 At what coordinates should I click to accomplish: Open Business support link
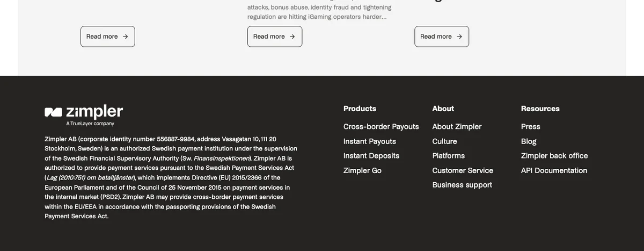462,185
